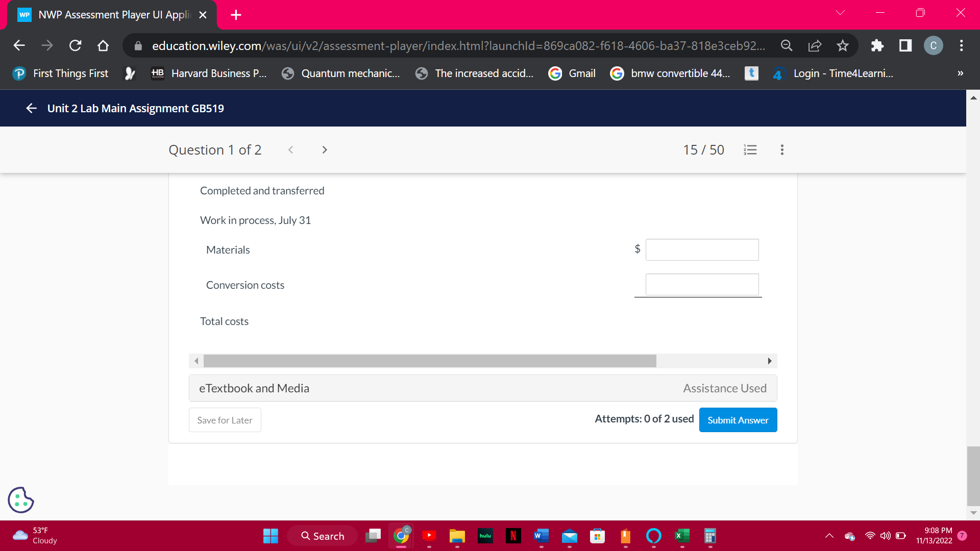Open the question list icon
The height and width of the screenshot is (551, 980).
[750, 150]
